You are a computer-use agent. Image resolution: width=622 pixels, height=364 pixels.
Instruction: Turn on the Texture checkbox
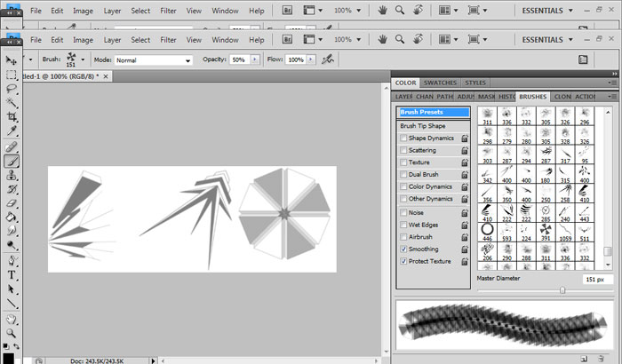403,162
